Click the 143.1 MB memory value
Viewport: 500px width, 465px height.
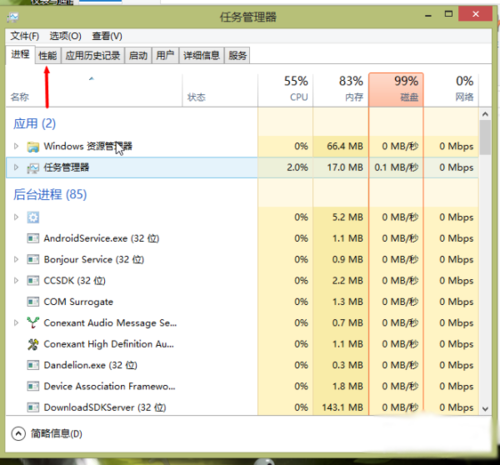click(343, 407)
